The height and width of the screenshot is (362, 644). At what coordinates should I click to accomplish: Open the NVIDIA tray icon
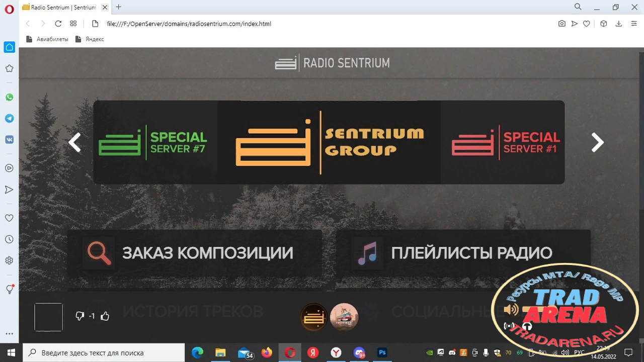click(x=429, y=353)
